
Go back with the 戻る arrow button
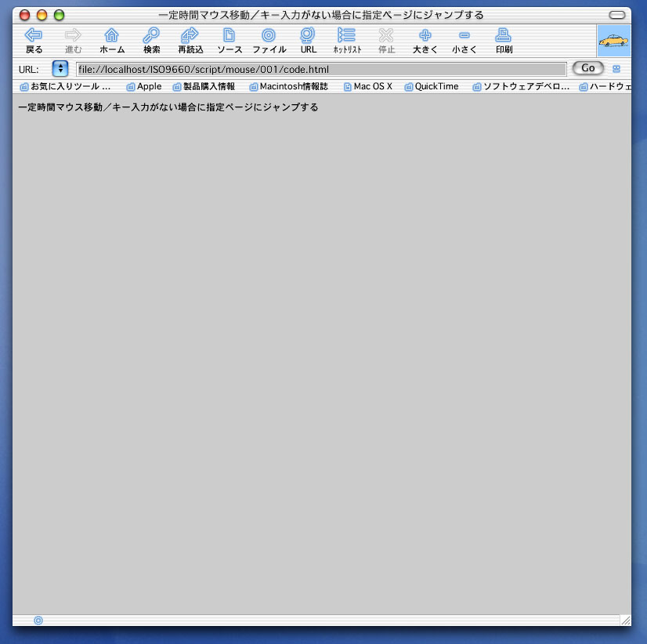[x=34, y=41]
